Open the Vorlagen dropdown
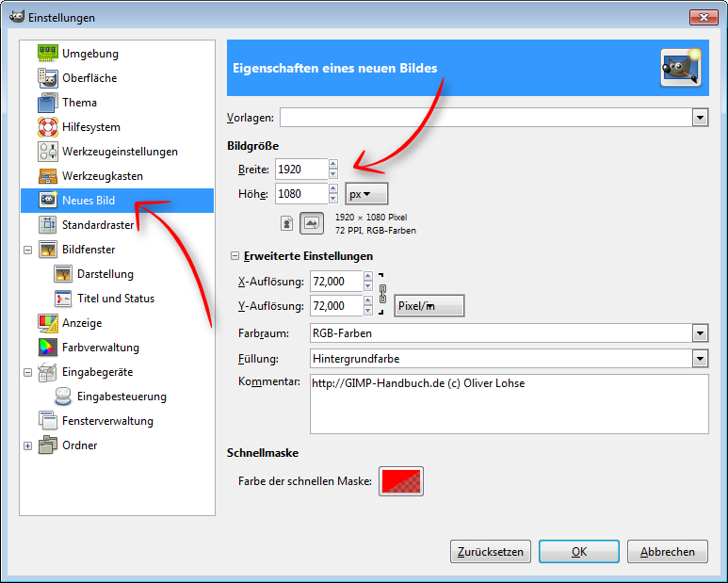This screenshot has height=583, width=728. 700,118
